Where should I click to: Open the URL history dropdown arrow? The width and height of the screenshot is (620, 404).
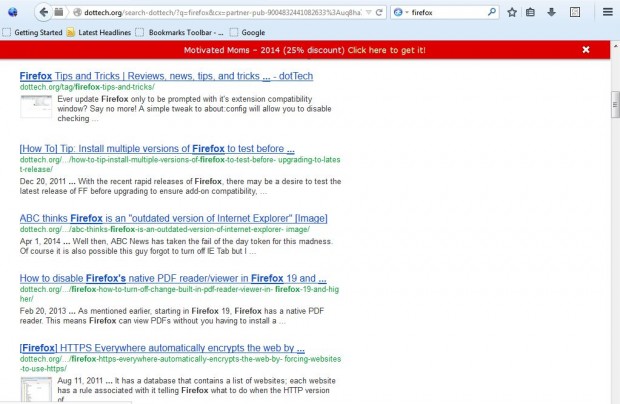[369, 12]
